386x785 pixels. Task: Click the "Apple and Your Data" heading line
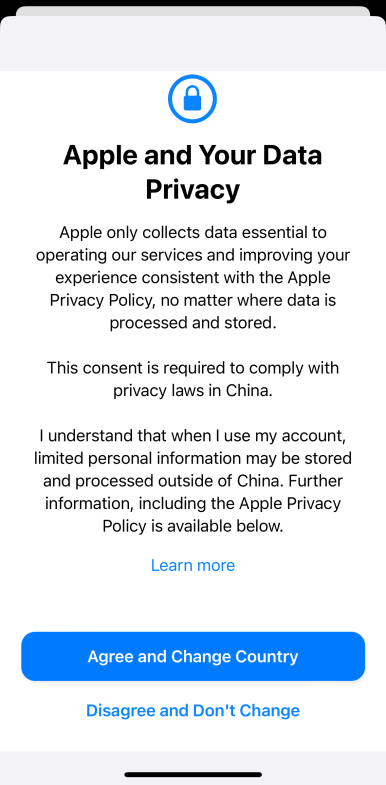(193, 155)
